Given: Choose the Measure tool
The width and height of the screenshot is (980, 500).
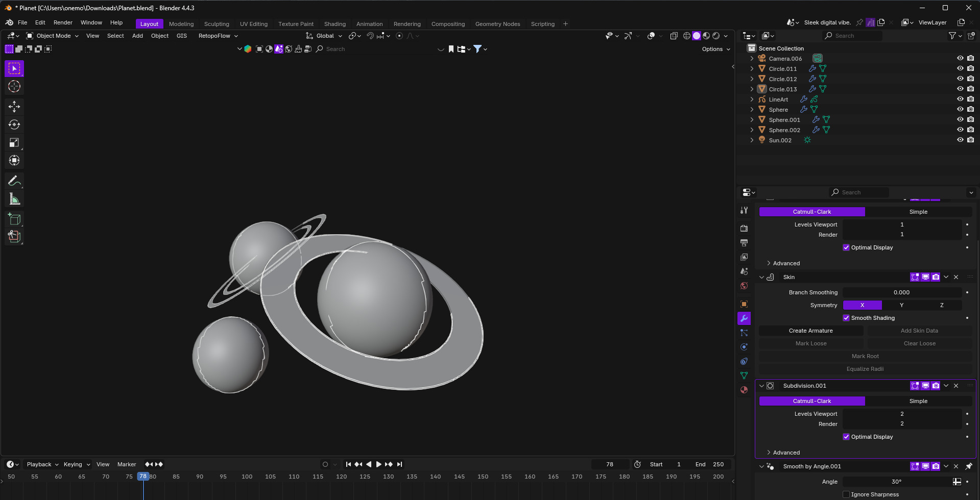Looking at the screenshot, I should click(14, 199).
